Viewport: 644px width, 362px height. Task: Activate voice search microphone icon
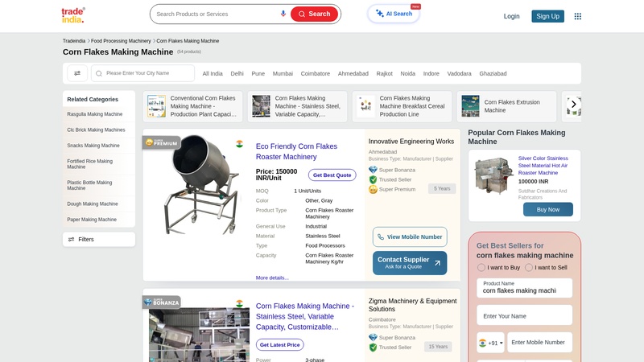(283, 14)
